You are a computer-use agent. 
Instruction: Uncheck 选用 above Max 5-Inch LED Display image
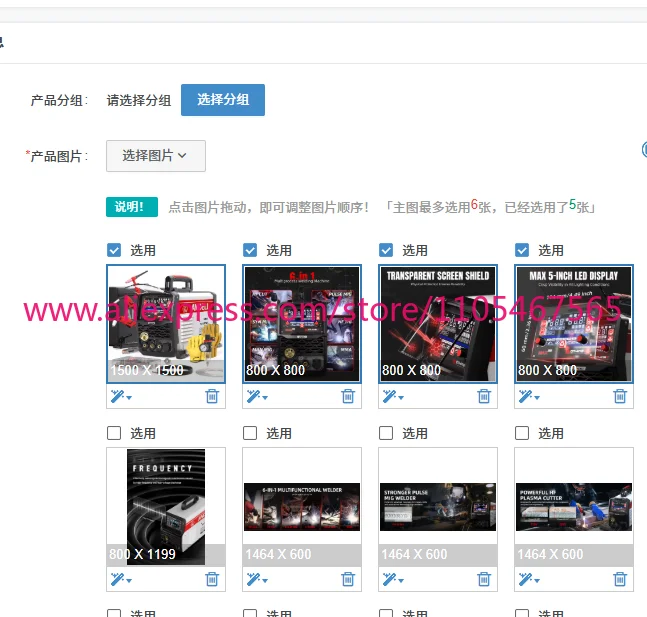(x=522, y=250)
